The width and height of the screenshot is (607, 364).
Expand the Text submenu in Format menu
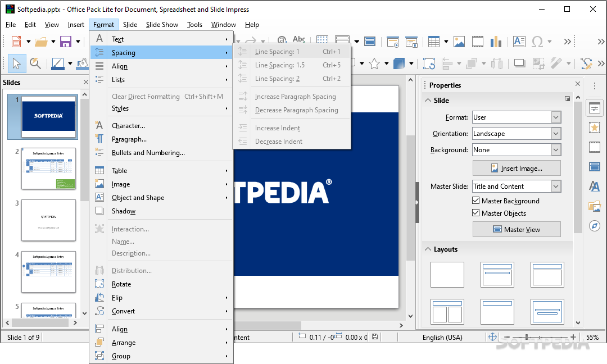click(x=162, y=39)
